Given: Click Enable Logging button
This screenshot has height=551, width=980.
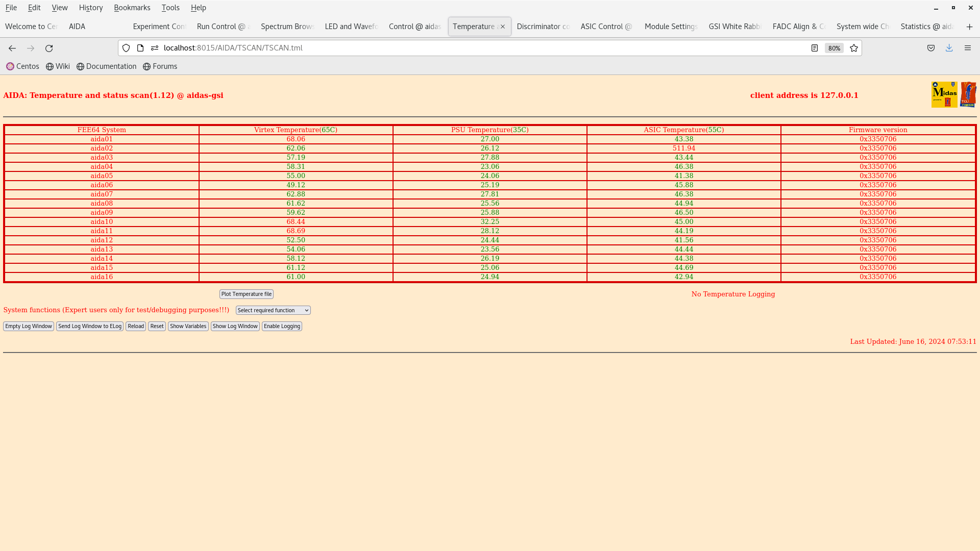Looking at the screenshot, I should 281,327.
